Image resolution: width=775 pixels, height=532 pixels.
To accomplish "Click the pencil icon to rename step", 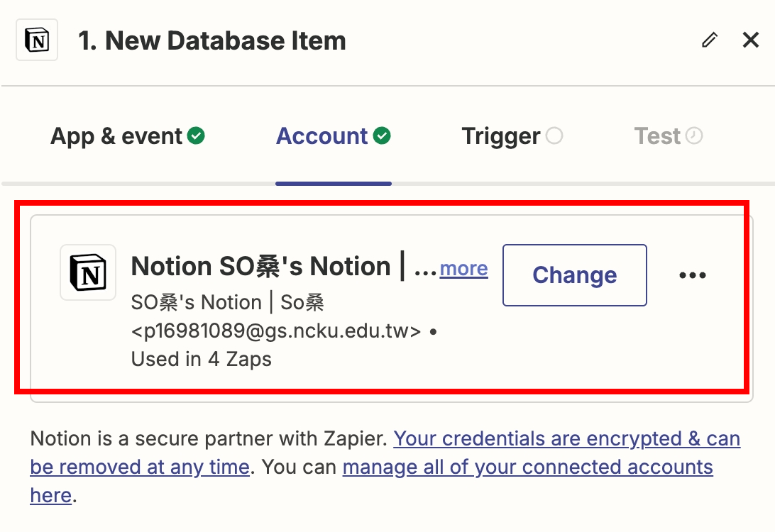I will pos(709,40).
